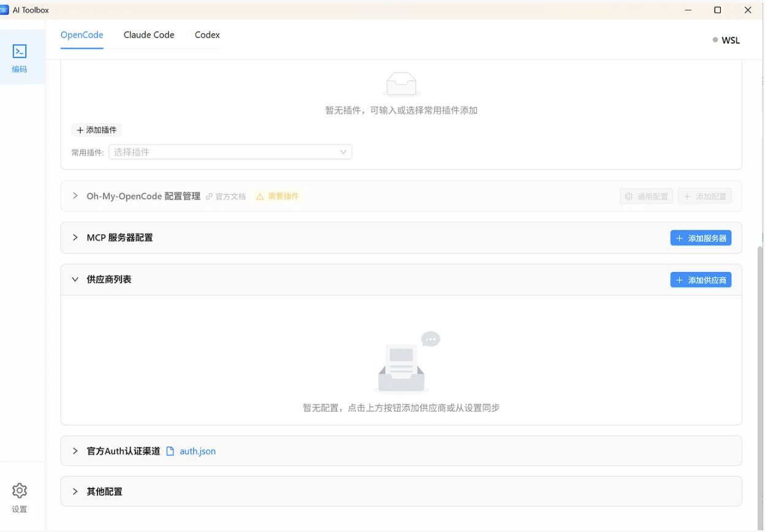The width and height of the screenshot is (765, 532).
Task: Click the 添加插件 button
Action: coord(96,130)
